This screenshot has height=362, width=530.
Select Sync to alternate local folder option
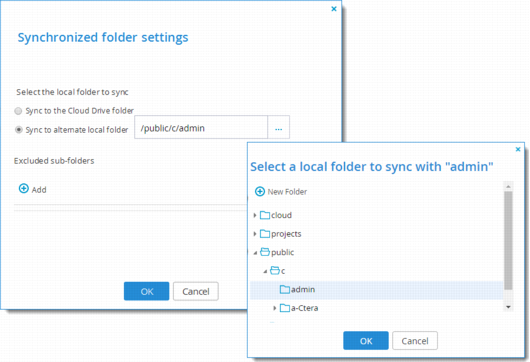pyautogui.click(x=19, y=130)
